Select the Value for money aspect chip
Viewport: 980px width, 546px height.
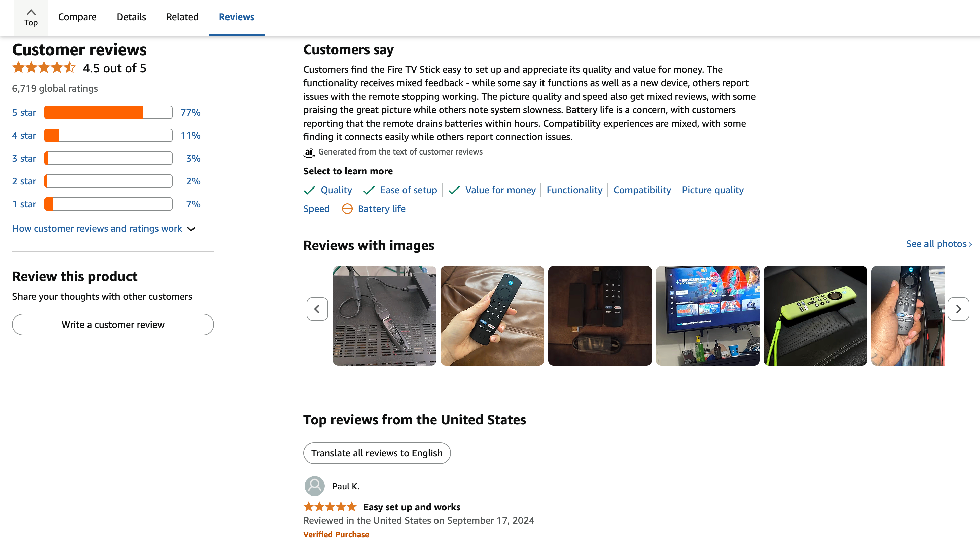point(500,190)
